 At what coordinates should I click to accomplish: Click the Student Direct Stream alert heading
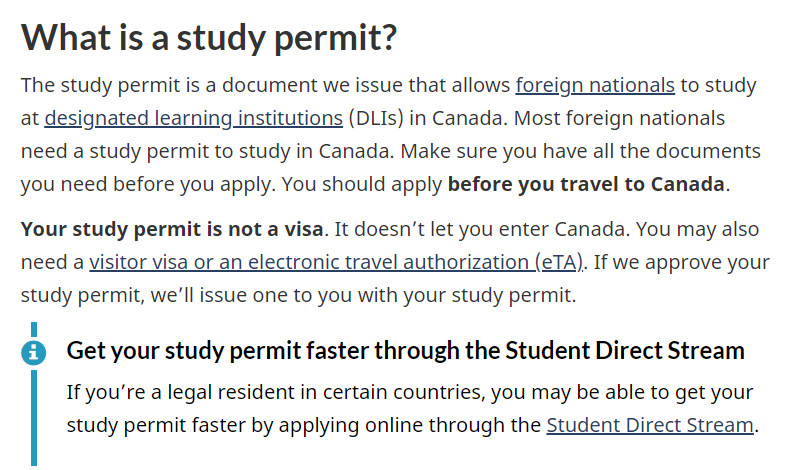tap(406, 351)
